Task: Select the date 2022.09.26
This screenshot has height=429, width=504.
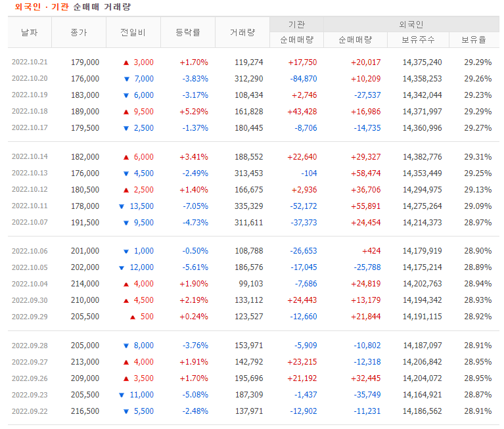Action: click(x=30, y=378)
